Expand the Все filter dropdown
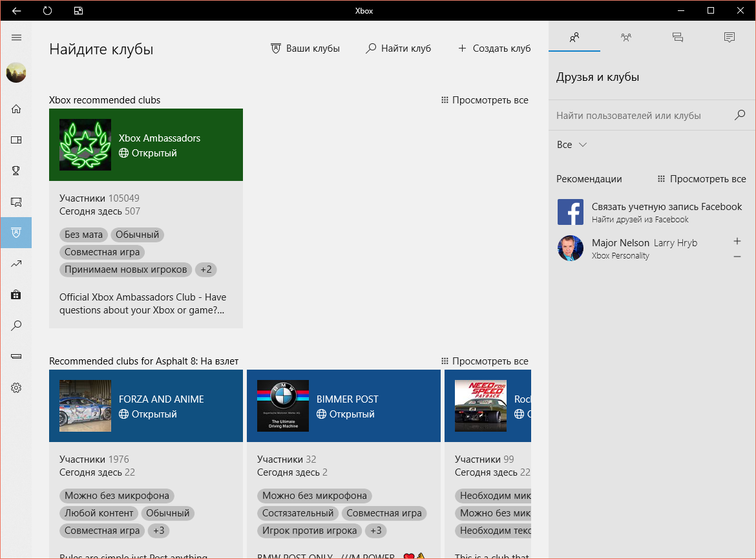The image size is (756, 559). pos(572,145)
